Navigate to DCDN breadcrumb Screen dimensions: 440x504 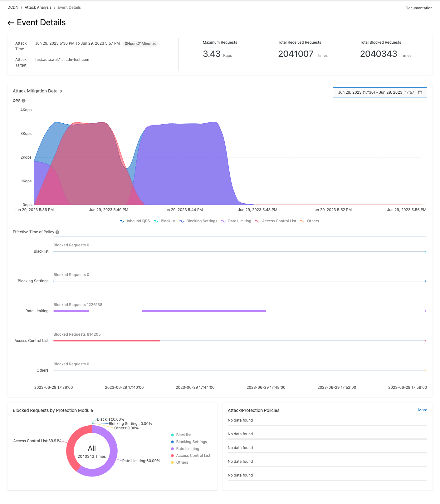point(13,7)
